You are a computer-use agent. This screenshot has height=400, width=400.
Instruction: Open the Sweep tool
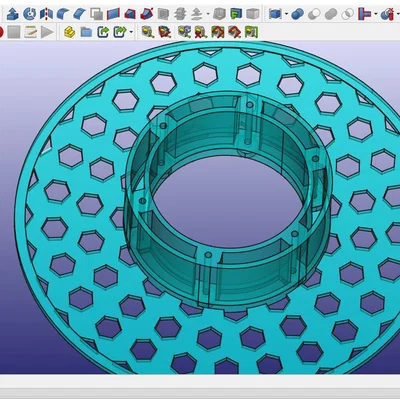146,14
